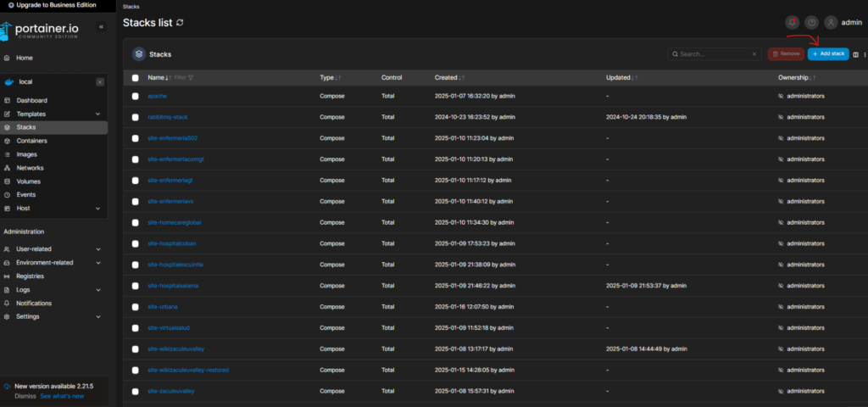Click the admin user avatar icon

click(x=832, y=23)
